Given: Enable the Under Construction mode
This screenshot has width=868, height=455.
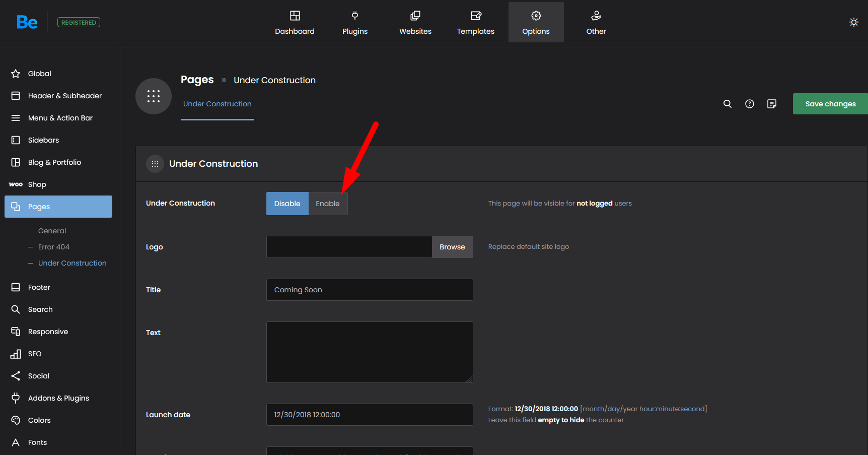Looking at the screenshot, I should pyautogui.click(x=327, y=204).
